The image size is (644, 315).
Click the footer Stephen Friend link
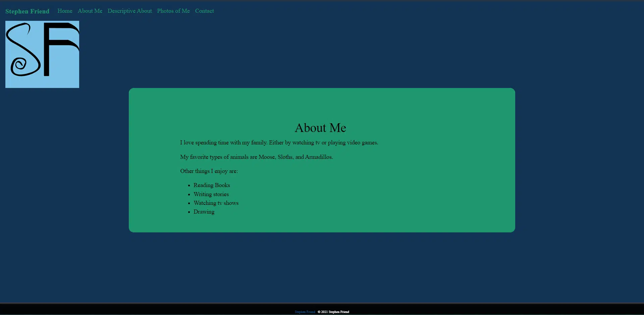305,312
